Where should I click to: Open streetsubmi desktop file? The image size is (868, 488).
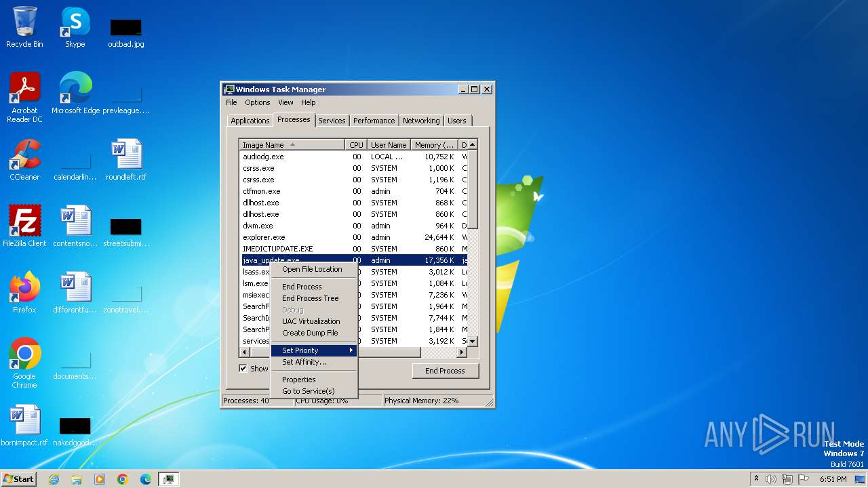tap(126, 232)
